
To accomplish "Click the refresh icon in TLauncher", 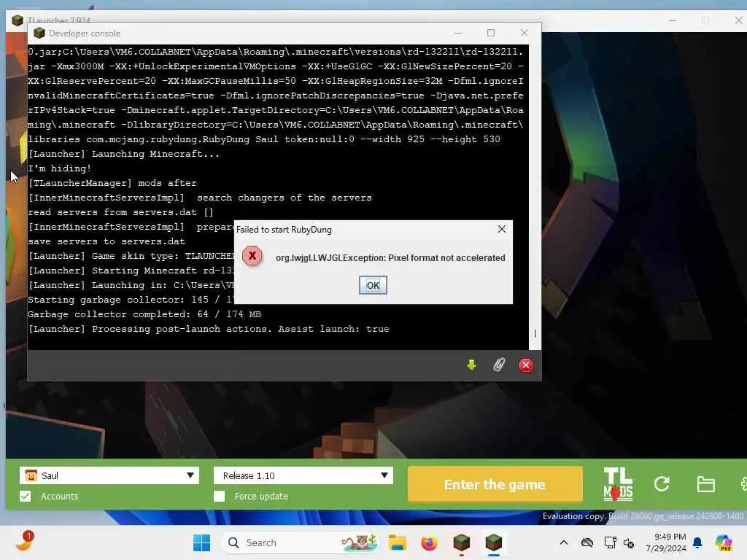I will 662,484.
